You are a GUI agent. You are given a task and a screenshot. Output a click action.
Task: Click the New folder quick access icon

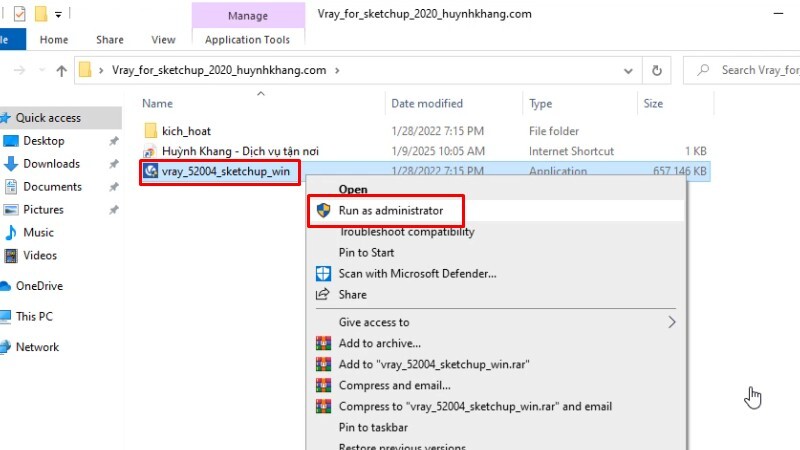pyautogui.click(x=41, y=14)
